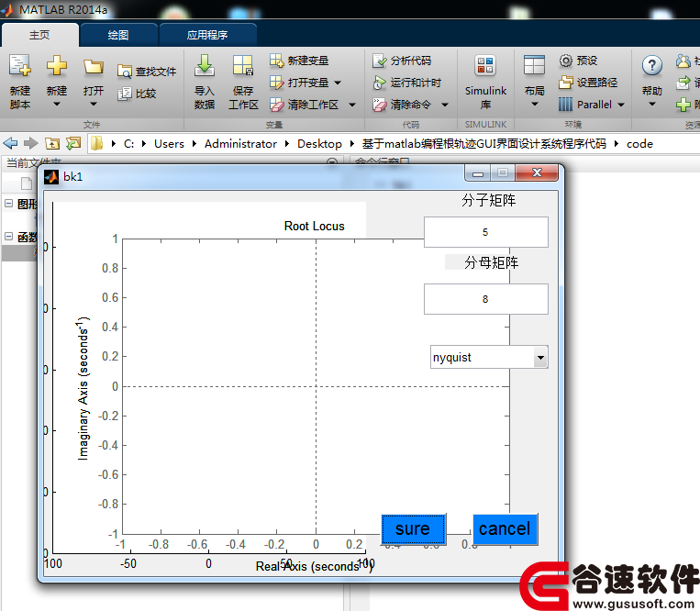
Task: Click the yellow plus New (新建) icon
Action: pos(57,66)
